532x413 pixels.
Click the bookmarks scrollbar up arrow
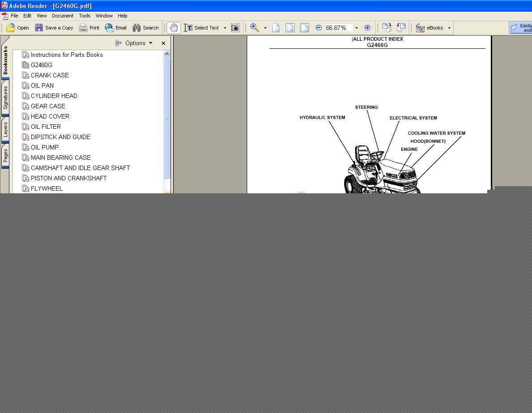click(167, 54)
